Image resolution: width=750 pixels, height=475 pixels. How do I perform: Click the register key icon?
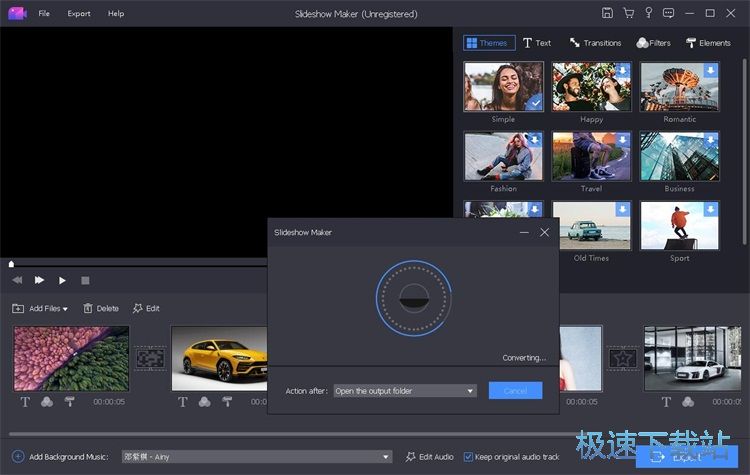(649, 13)
